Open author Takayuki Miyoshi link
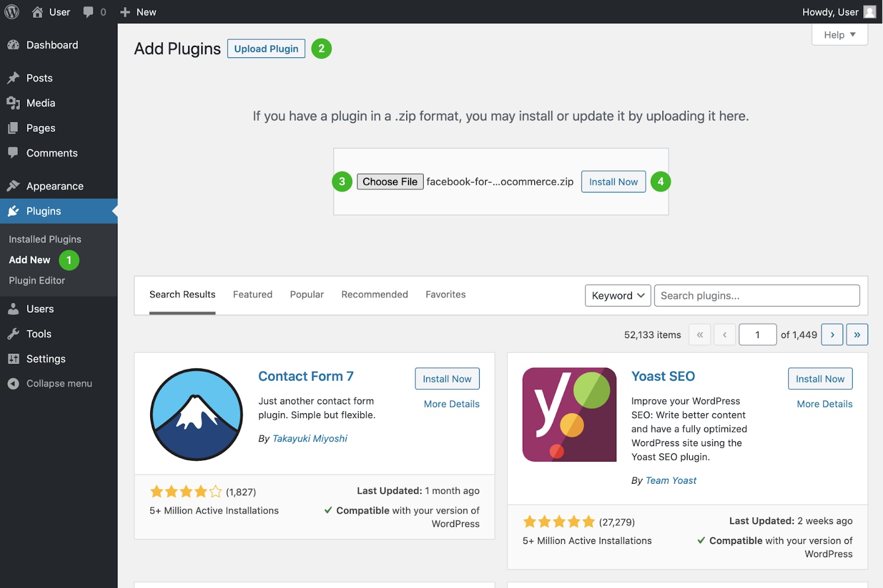Screen dimensions: 883x588 pos(310,439)
